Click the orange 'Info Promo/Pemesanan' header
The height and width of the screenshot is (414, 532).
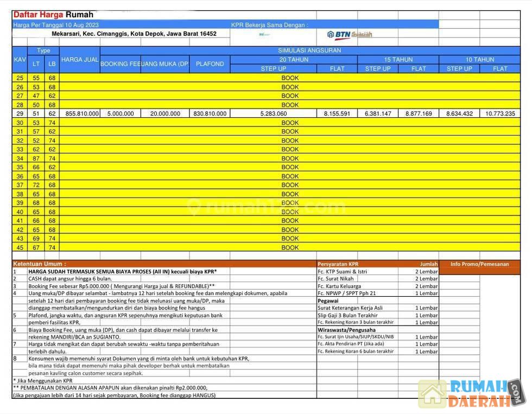click(x=480, y=264)
